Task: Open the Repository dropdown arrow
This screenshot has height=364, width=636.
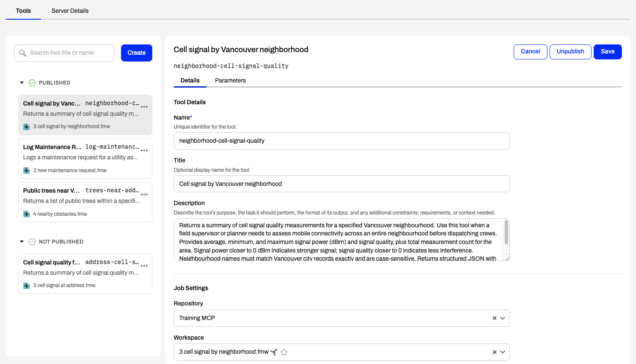Action: click(503, 318)
